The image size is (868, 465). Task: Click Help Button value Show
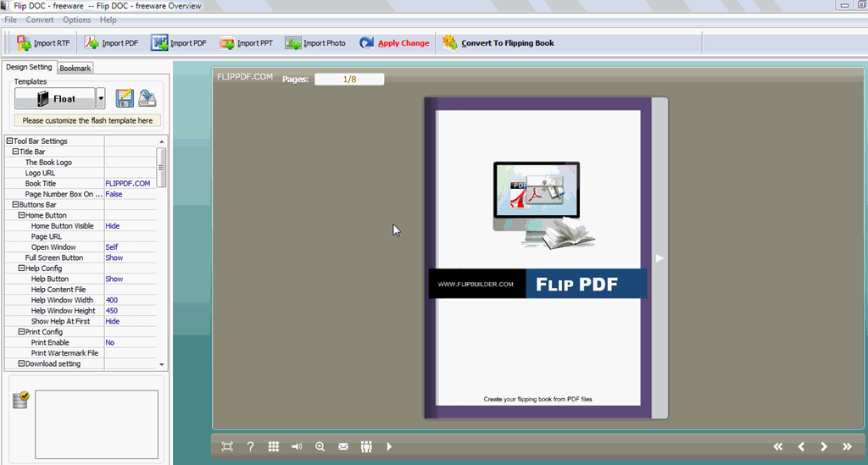click(114, 280)
